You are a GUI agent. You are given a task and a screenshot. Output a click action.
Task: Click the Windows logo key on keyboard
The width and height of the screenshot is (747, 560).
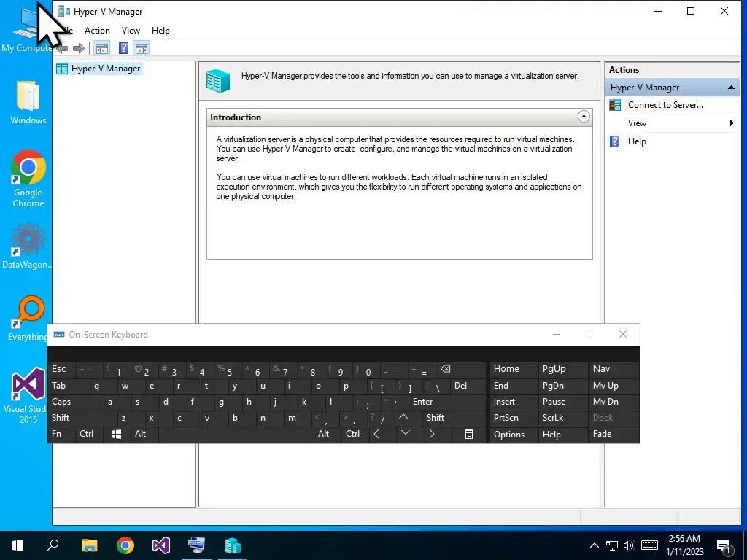[x=117, y=435]
